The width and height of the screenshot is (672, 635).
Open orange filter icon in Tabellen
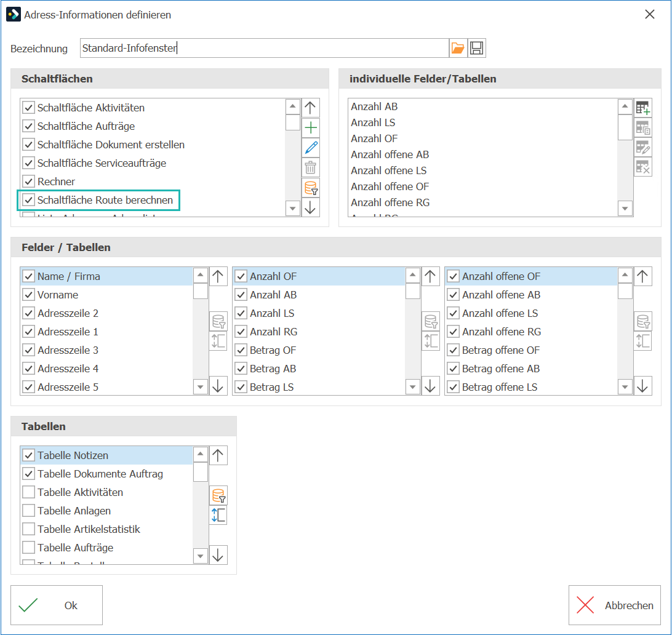[218, 495]
